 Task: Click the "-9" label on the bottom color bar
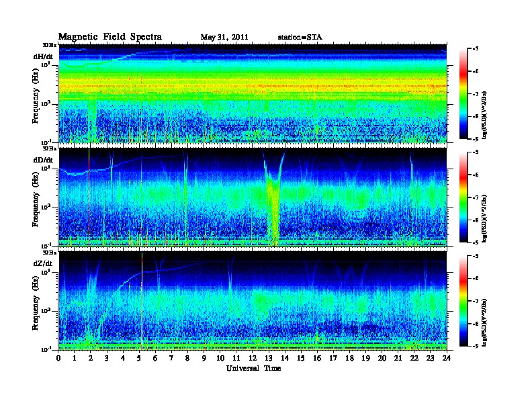pos(476,346)
